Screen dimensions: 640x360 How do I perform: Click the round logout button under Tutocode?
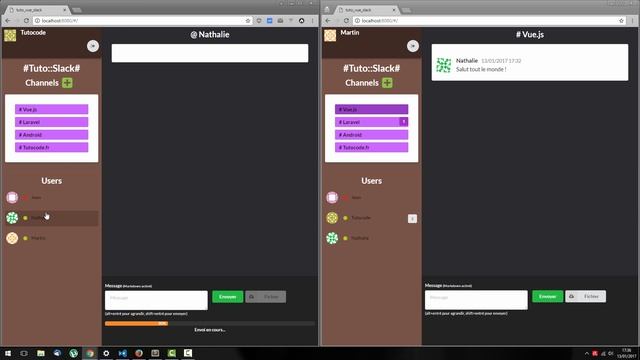[x=93, y=46]
